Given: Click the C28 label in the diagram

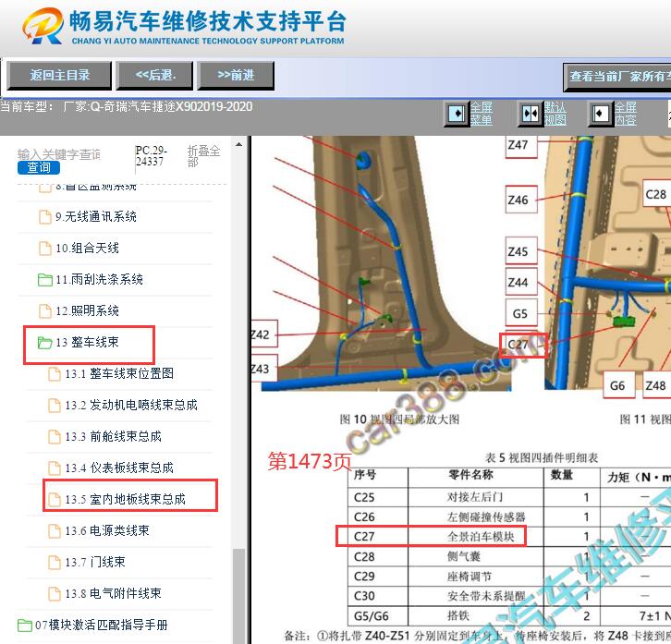Looking at the screenshot, I should coord(657,194).
